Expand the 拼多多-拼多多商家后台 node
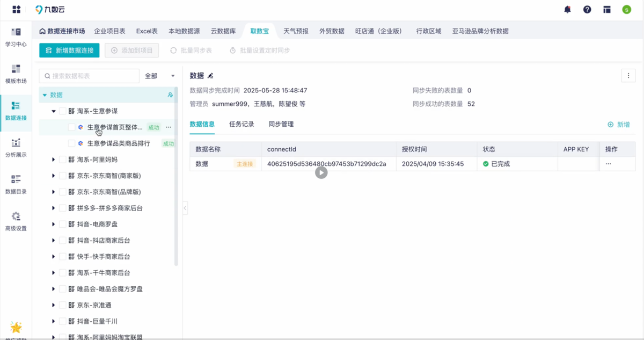 (54, 208)
